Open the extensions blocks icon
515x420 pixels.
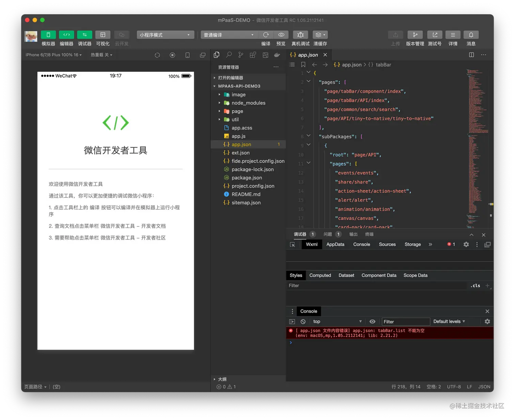(x=253, y=54)
